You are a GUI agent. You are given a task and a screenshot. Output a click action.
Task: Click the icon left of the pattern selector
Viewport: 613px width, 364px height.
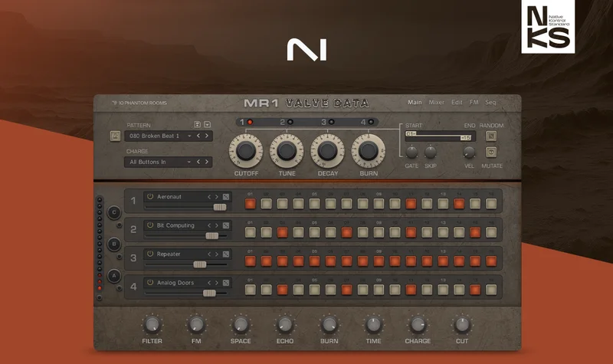[x=116, y=136]
